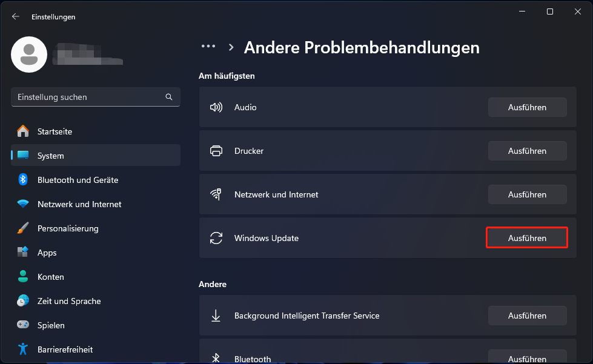Minimize the Einstellungen window
The height and width of the screenshot is (364, 593).
pos(522,12)
